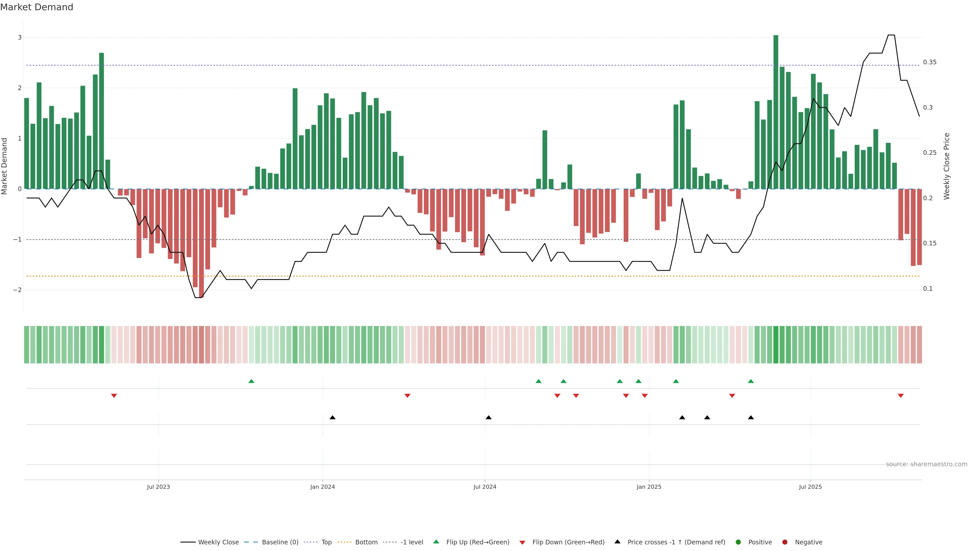The height and width of the screenshot is (551, 980).
Task: Click tallest green demand bar above 3
Action: [776, 114]
